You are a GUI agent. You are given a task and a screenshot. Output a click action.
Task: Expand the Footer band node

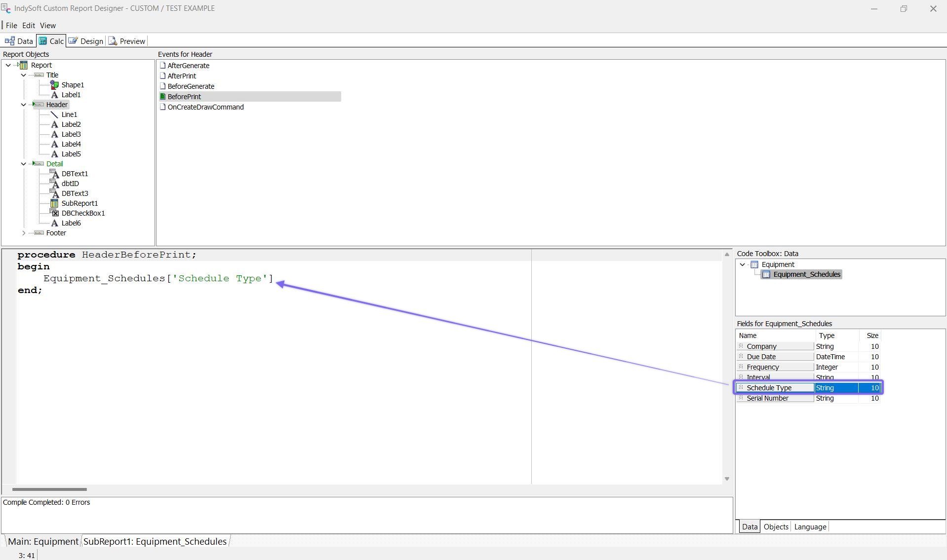coord(24,233)
